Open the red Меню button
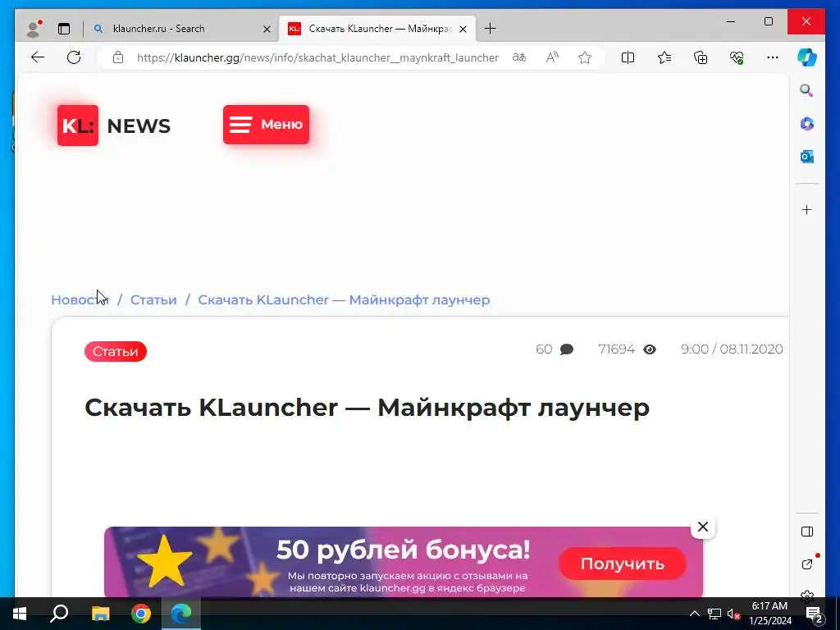Viewport: 840px width, 630px height. click(x=267, y=125)
